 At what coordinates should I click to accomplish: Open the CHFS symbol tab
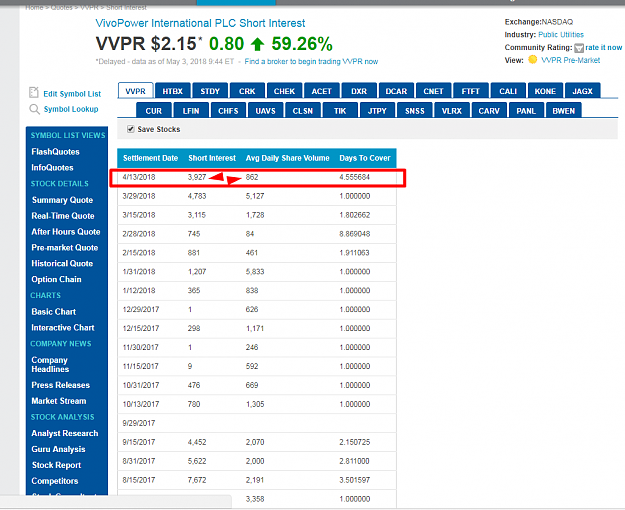pyautogui.click(x=228, y=110)
